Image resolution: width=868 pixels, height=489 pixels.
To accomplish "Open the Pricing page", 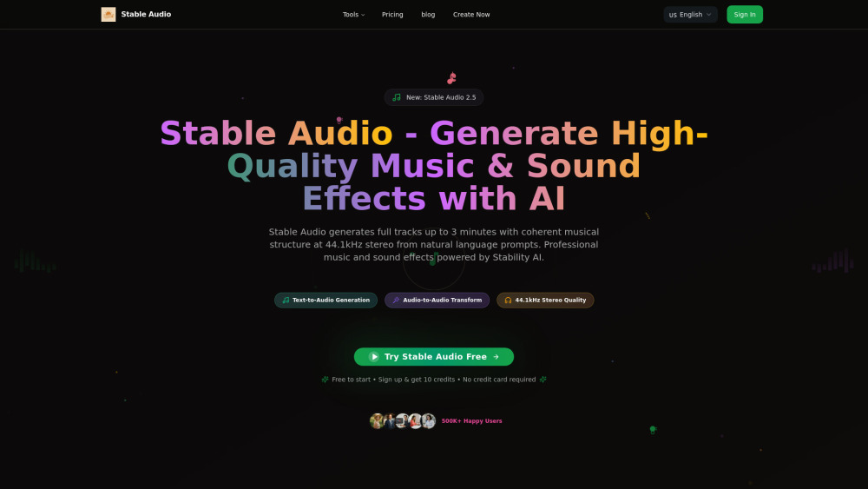I will (392, 15).
